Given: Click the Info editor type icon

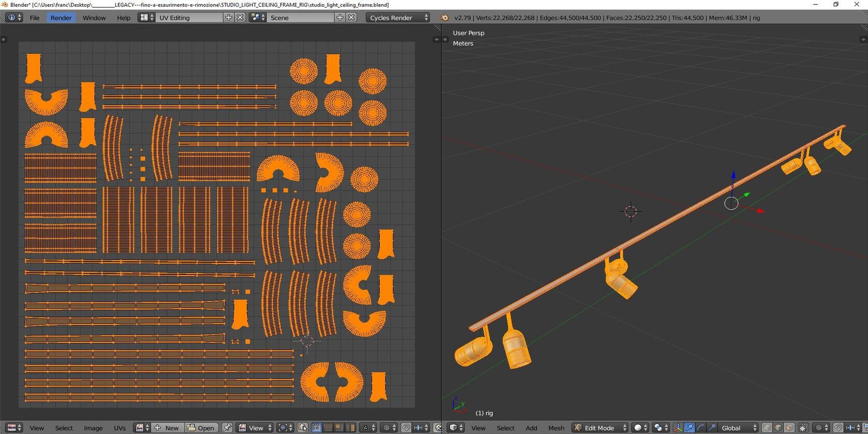Looking at the screenshot, I should (x=13, y=18).
